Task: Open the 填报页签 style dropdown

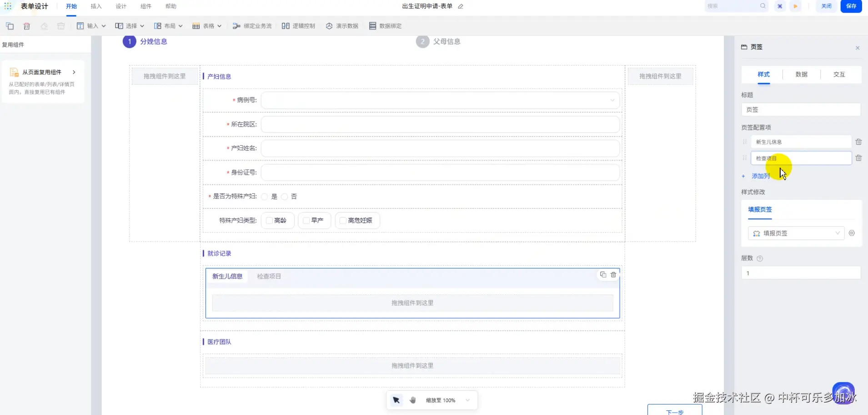Action: 796,233
